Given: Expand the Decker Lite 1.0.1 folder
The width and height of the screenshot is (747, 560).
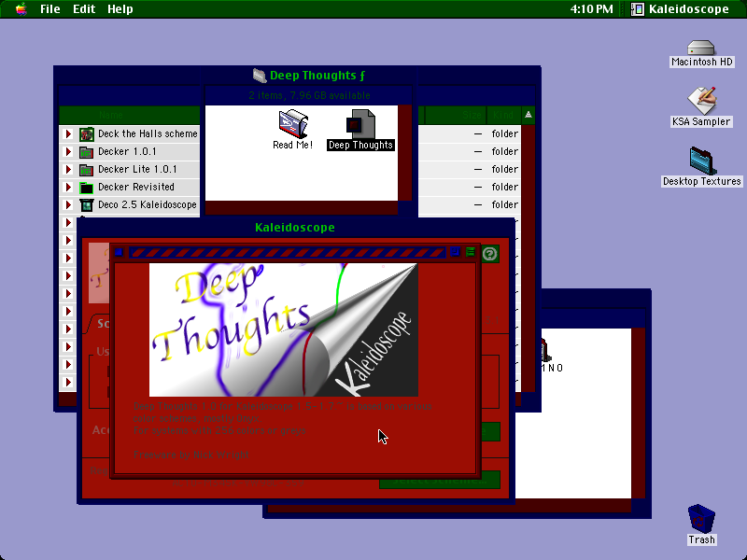Looking at the screenshot, I should pyautogui.click(x=68, y=170).
